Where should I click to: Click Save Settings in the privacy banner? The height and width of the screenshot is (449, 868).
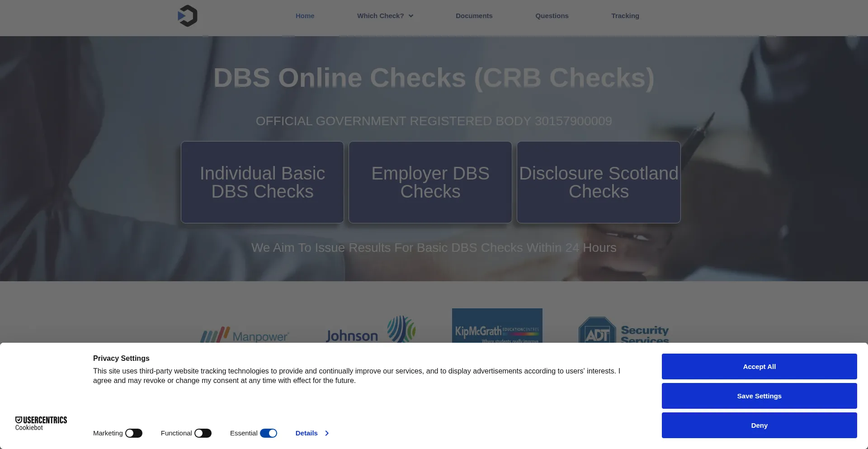[x=759, y=396]
